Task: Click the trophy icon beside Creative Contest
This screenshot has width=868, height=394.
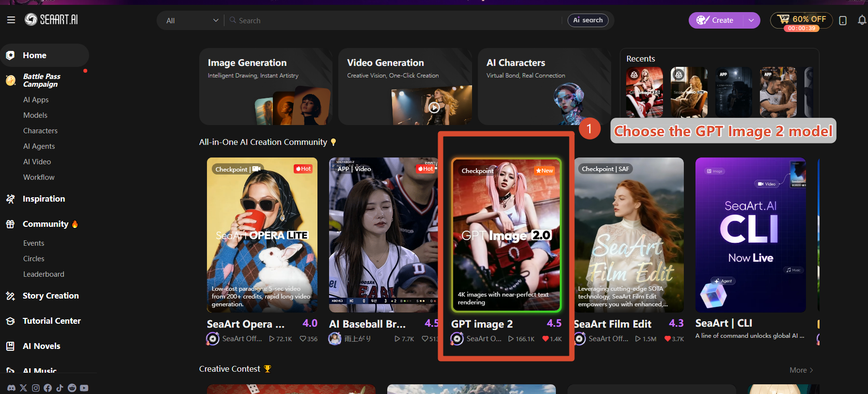Action: [x=268, y=369]
